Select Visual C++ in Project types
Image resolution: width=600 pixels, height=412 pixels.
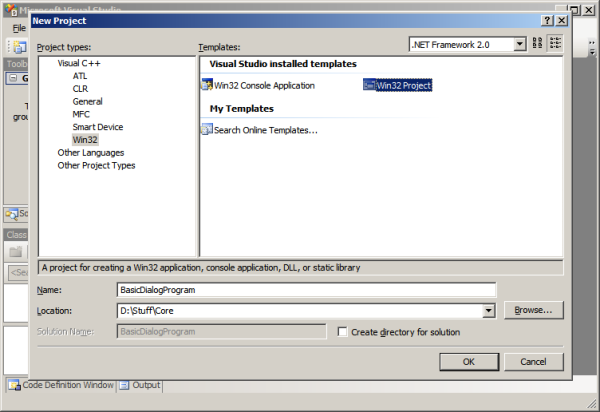79,63
